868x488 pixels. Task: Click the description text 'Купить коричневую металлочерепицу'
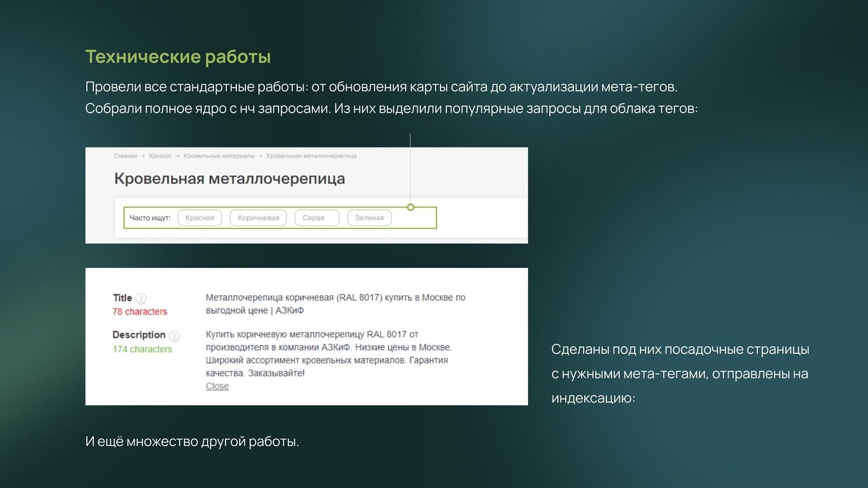pos(285,335)
